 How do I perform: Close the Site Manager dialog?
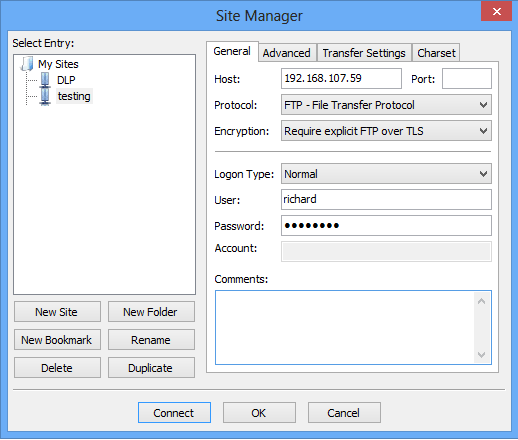(x=496, y=11)
